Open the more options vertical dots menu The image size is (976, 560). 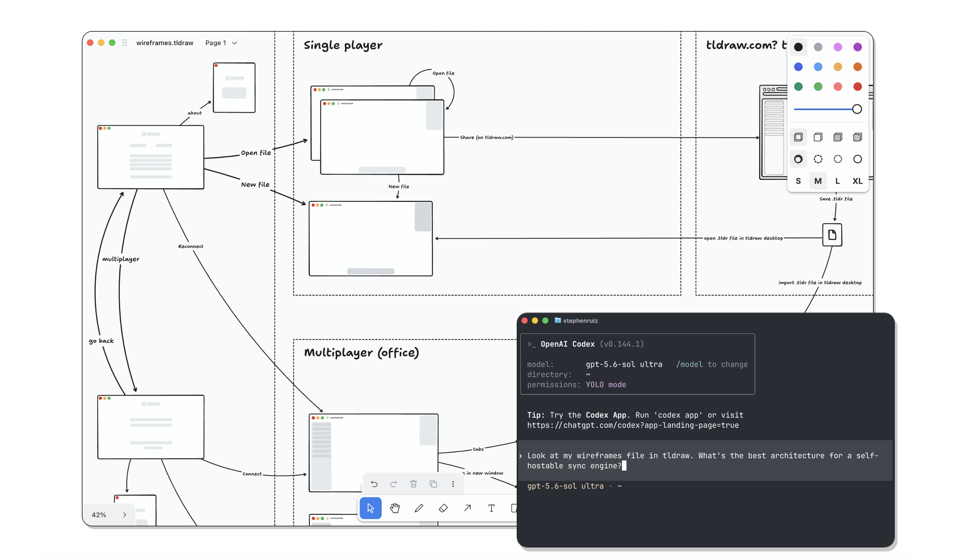(x=453, y=484)
